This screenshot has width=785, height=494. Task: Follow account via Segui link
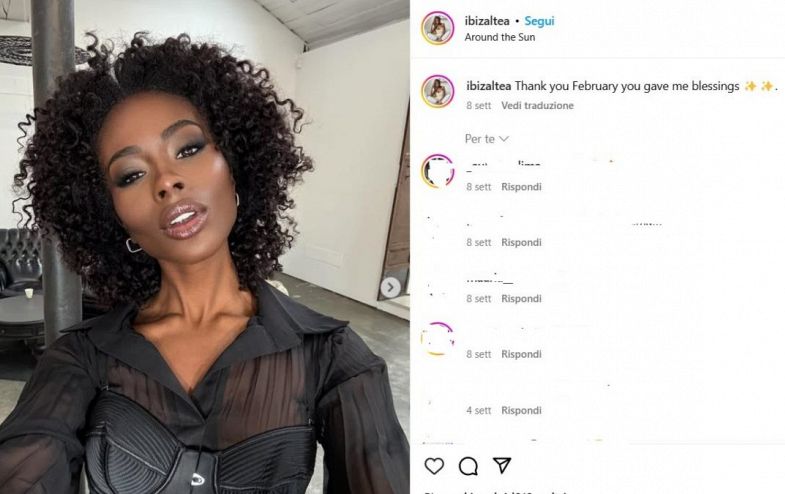click(539, 21)
